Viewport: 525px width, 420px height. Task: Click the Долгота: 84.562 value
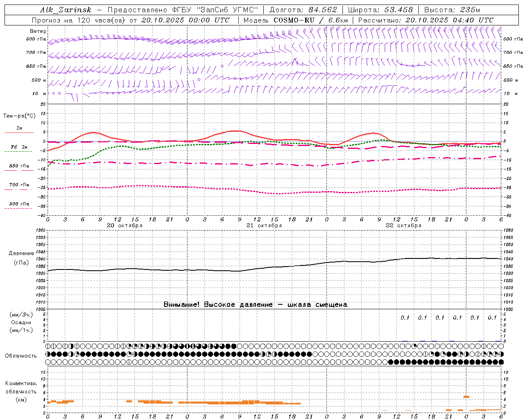pyautogui.click(x=303, y=10)
